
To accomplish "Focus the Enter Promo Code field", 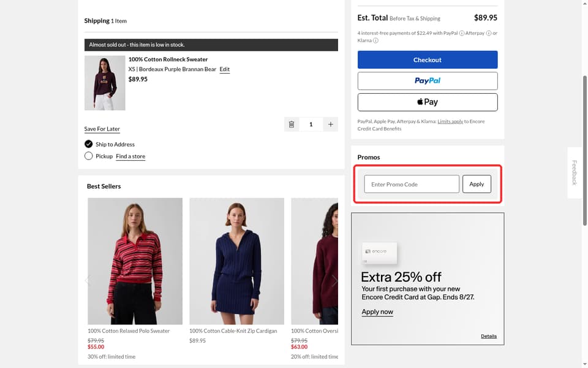I will pos(412,184).
